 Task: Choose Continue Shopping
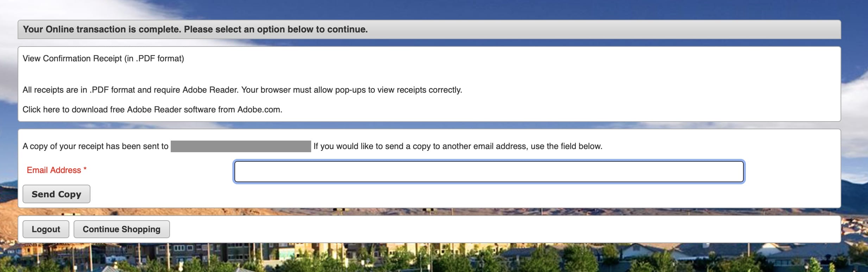pyautogui.click(x=121, y=229)
